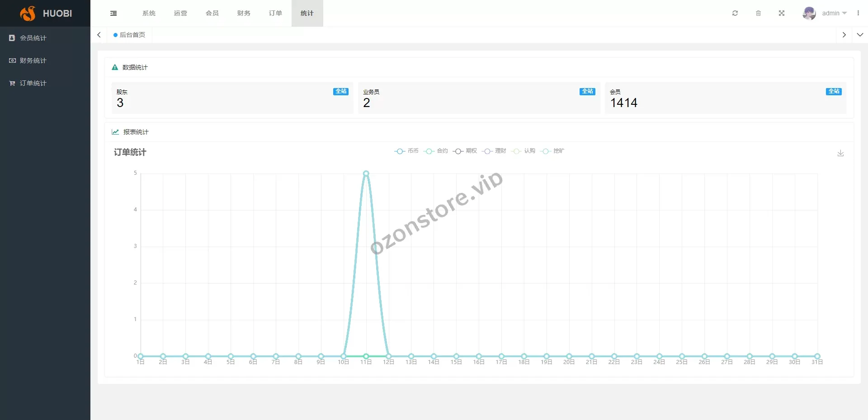Screen dimensions: 868x420
Task: Toggle fullscreen with the expand icon
Action: [x=782, y=14]
